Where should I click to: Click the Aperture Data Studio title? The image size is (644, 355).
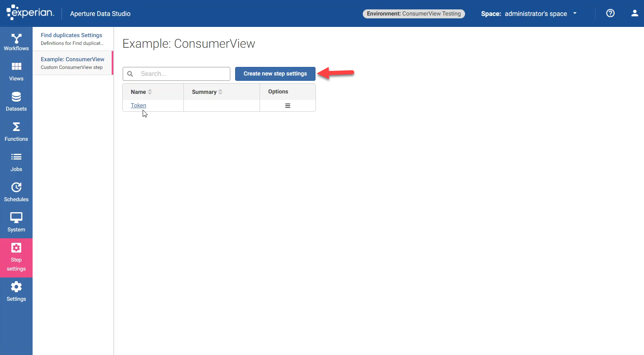pos(100,13)
